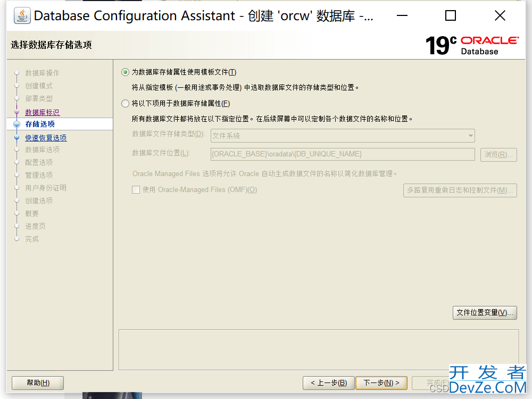Click 概要 step in sidebar
The width and height of the screenshot is (532, 399).
pos(32,214)
